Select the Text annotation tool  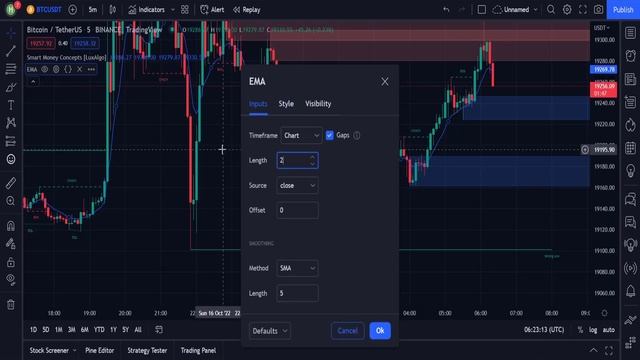11,105
